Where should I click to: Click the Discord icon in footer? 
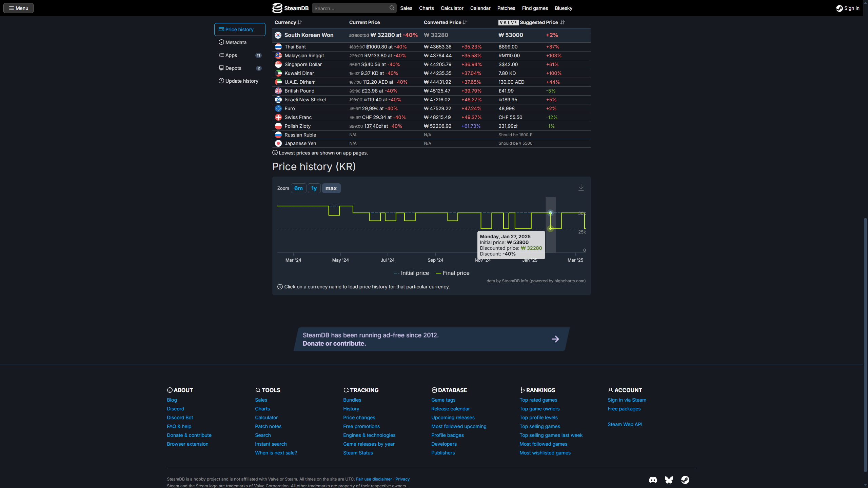(653, 480)
